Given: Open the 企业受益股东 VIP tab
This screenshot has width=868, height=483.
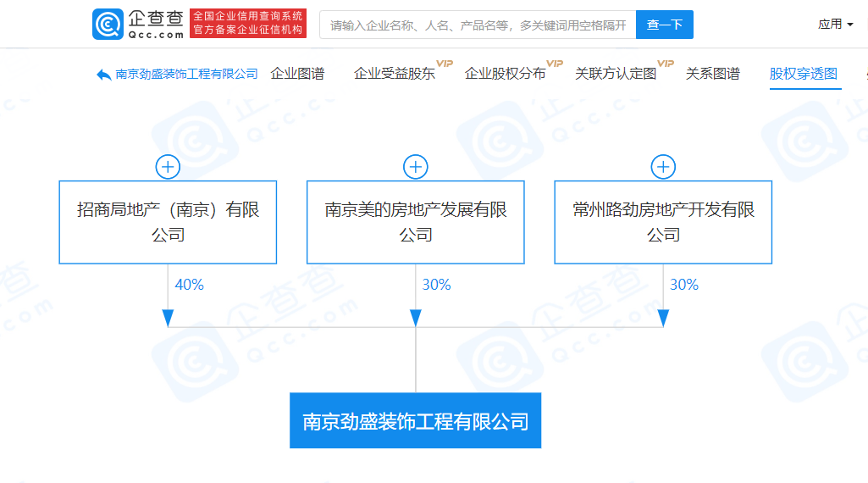Looking at the screenshot, I should pos(395,74).
